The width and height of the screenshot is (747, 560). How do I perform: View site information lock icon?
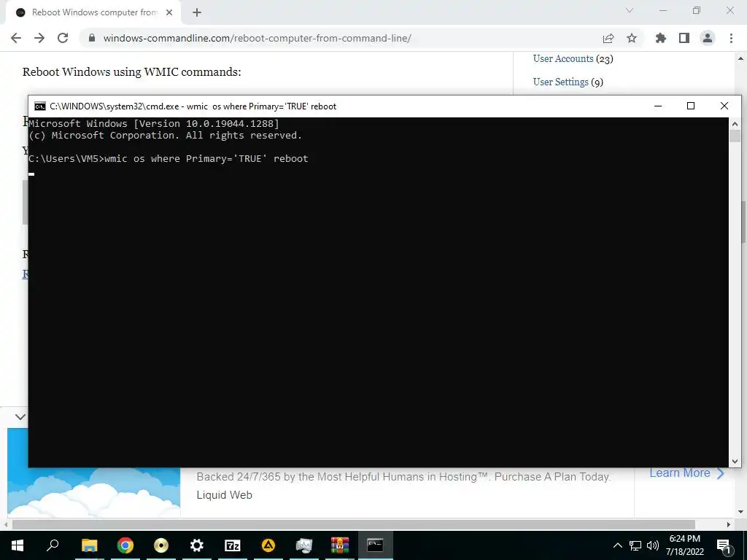click(x=92, y=38)
